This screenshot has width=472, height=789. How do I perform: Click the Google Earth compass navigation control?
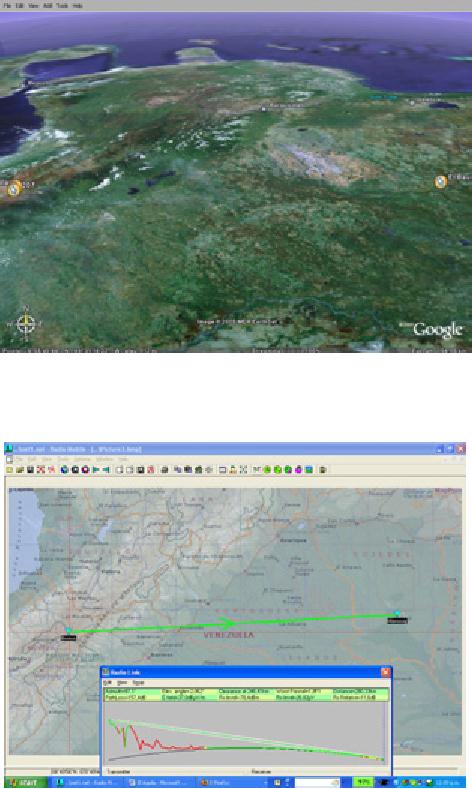[26, 323]
